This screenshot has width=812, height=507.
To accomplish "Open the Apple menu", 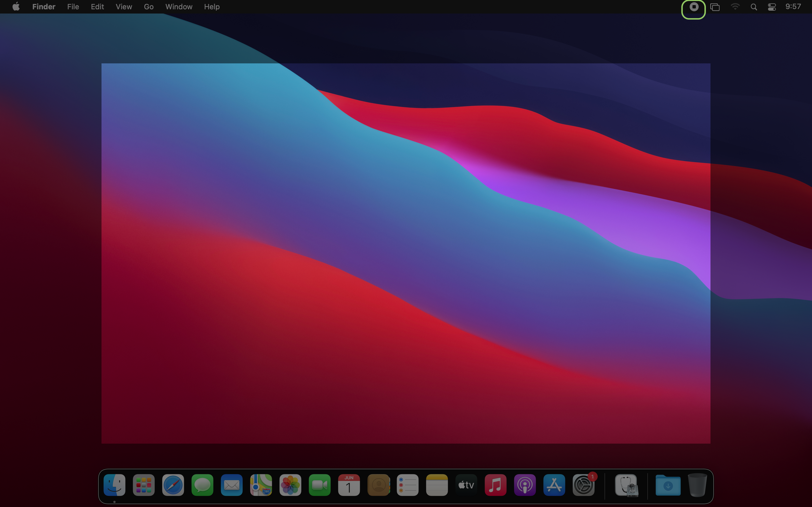I will click(x=16, y=7).
